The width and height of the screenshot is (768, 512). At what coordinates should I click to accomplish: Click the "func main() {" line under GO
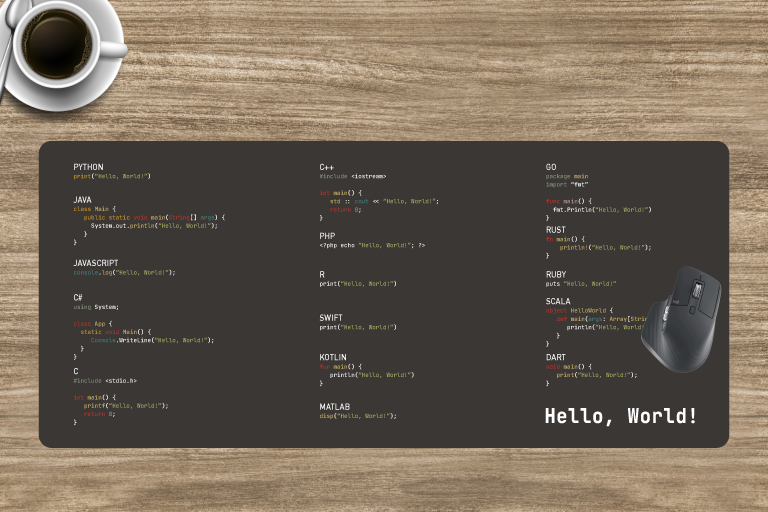(569, 201)
